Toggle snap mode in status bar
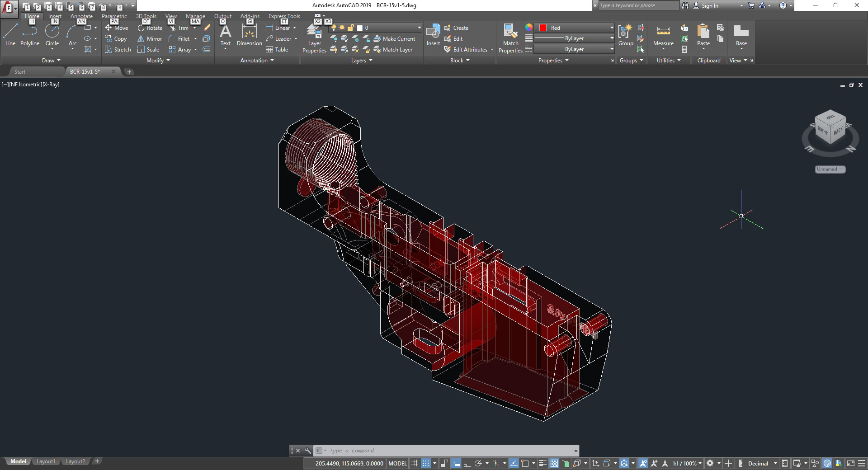 (x=426, y=463)
